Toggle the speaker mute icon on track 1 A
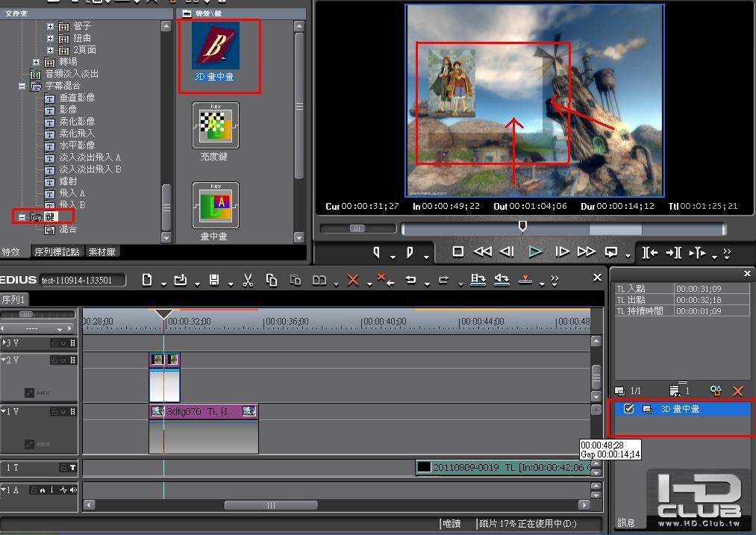756x535 pixels. (73, 489)
